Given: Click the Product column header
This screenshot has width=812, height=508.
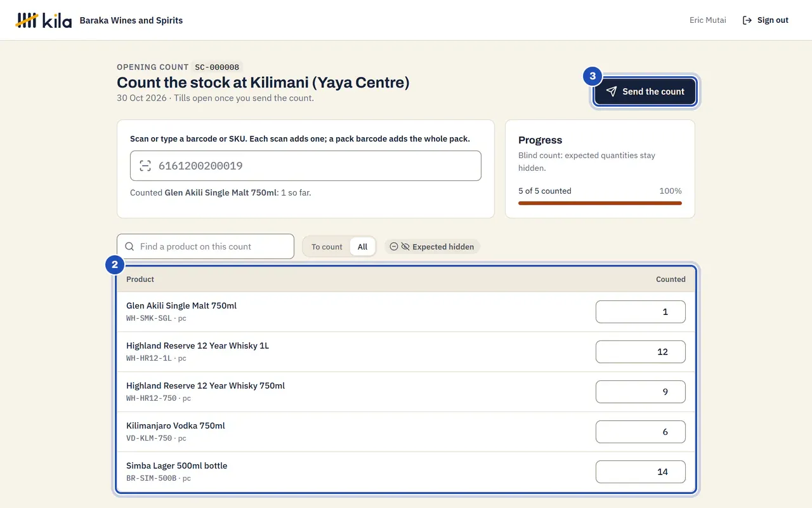Looking at the screenshot, I should [140, 279].
